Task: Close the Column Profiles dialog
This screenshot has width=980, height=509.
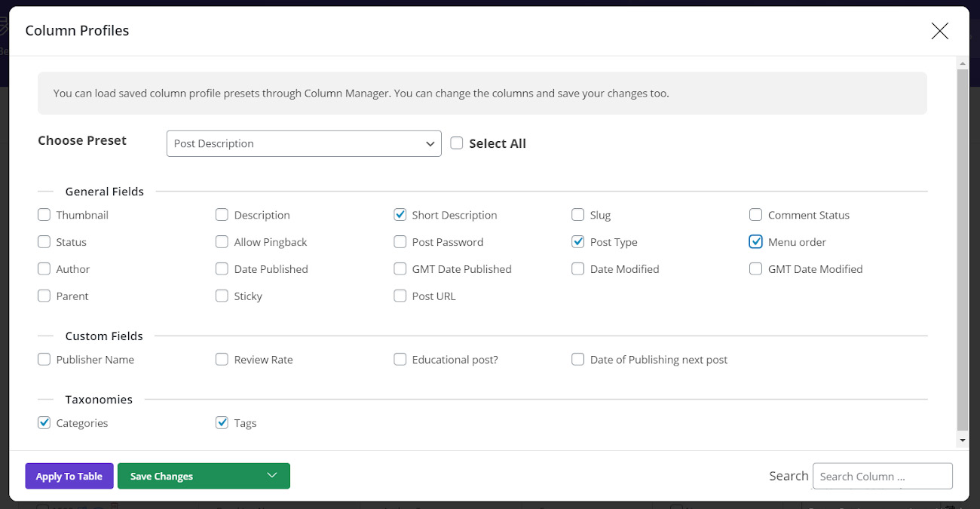Action: coord(939,31)
